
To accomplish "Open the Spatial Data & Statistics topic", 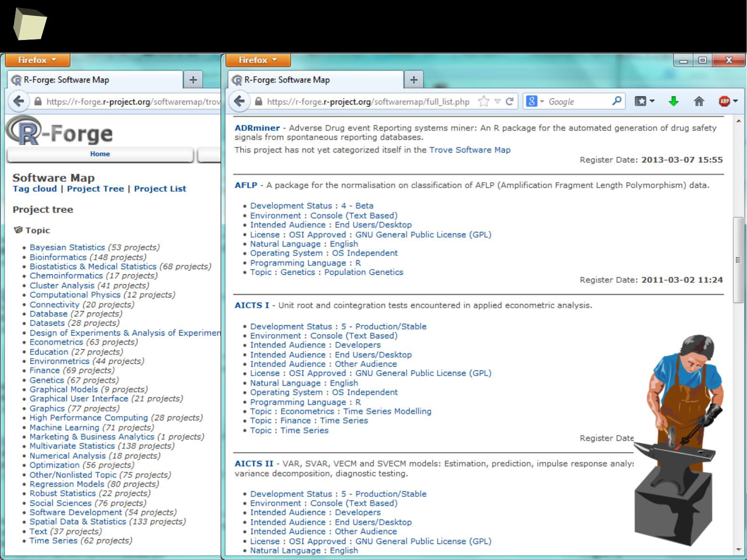I will [x=78, y=521].
